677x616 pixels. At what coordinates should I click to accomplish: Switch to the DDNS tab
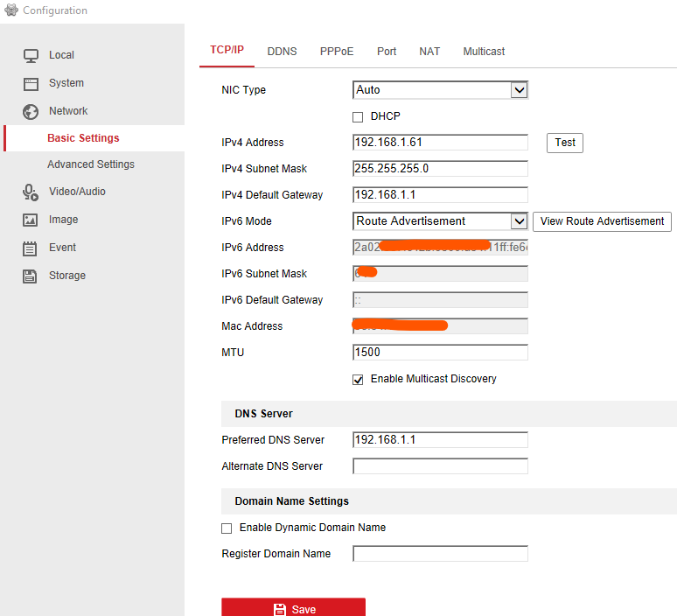tap(282, 52)
